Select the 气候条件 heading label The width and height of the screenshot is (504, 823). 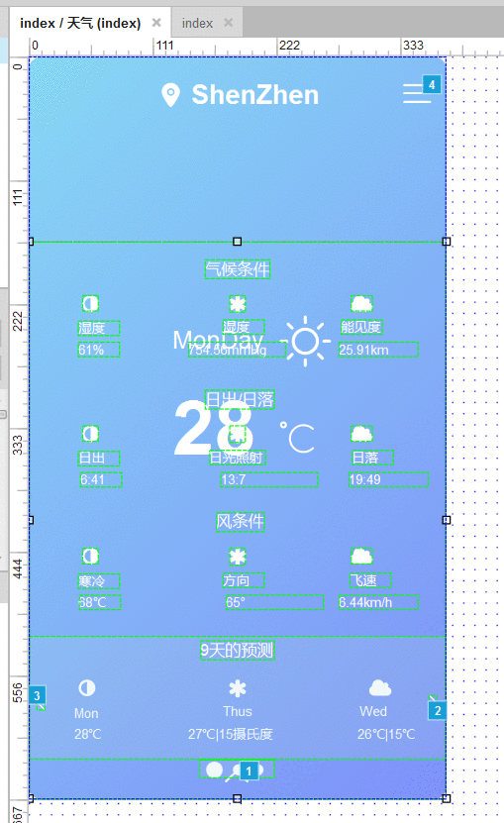pos(238,269)
